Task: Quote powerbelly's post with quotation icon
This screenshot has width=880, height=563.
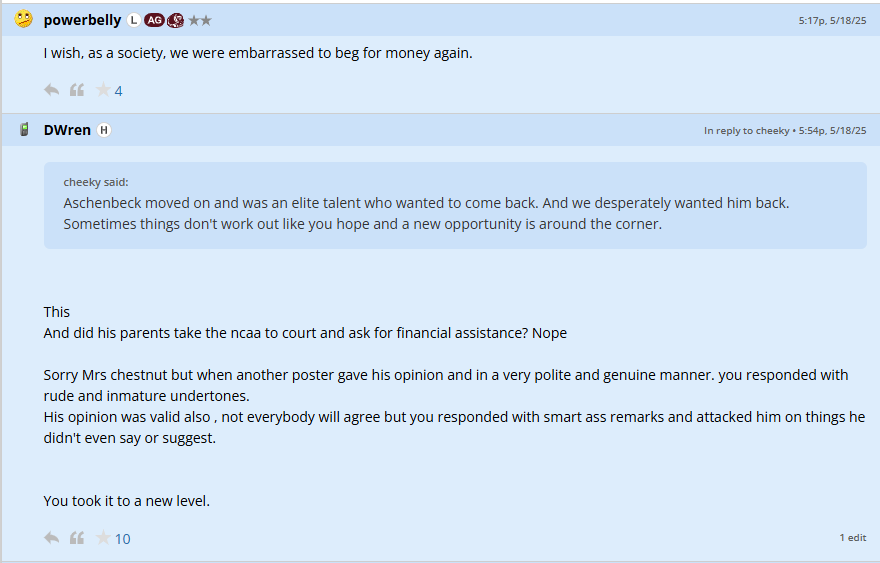Action: pos(77,90)
